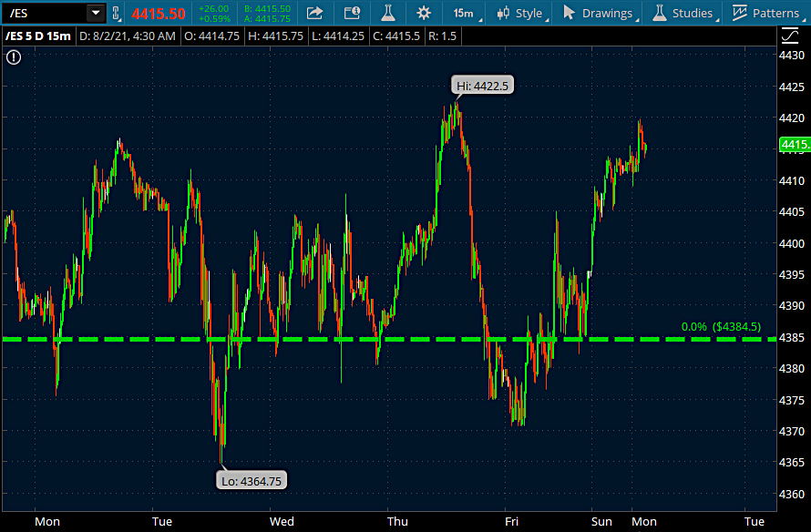Screen dimensions: 811x532
Task: Click the alert book icon in toolbar
Action: point(351,13)
